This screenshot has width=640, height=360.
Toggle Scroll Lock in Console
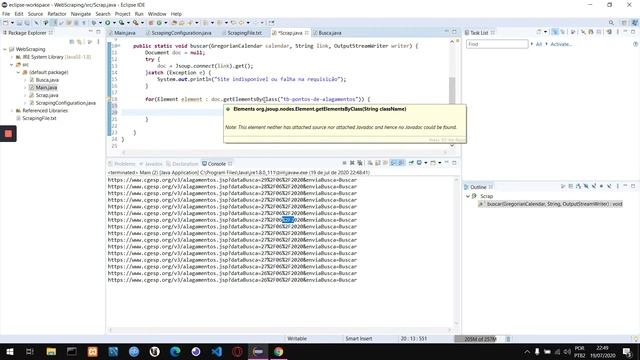coord(377,163)
